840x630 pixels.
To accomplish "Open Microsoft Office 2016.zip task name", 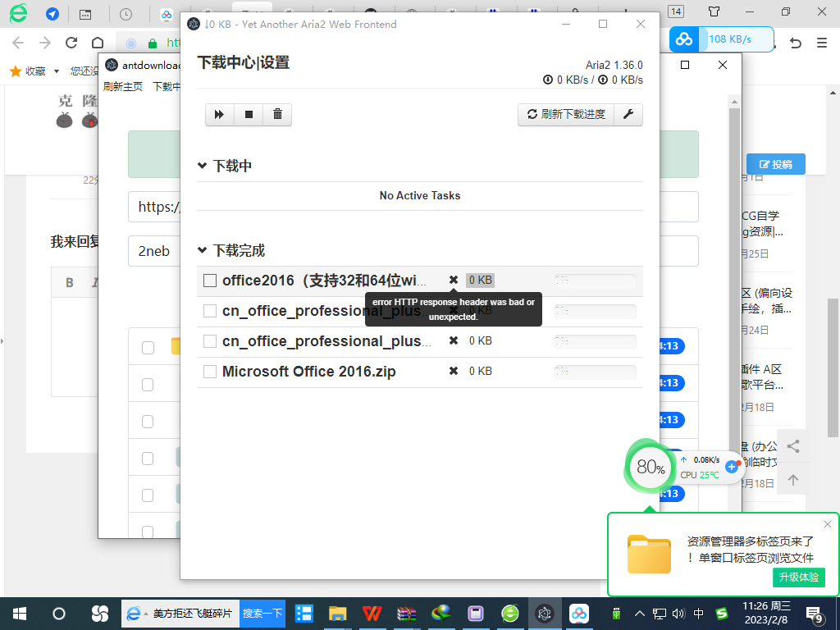I will tap(309, 372).
